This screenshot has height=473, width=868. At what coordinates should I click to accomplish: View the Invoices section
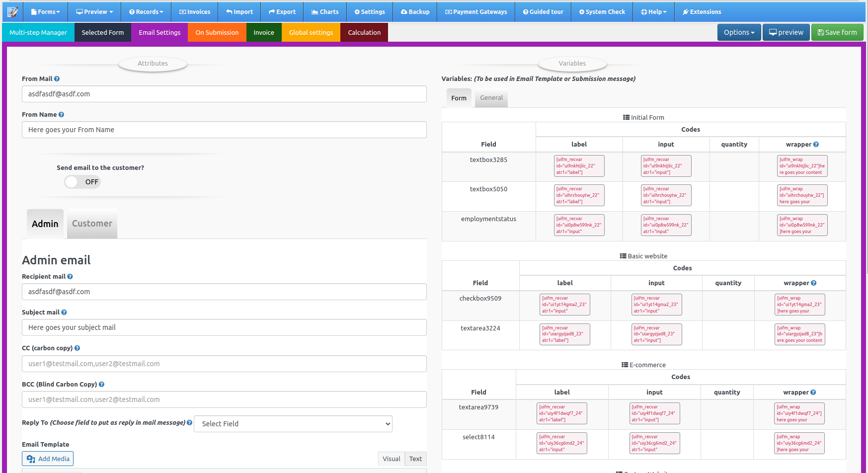point(194,11)
